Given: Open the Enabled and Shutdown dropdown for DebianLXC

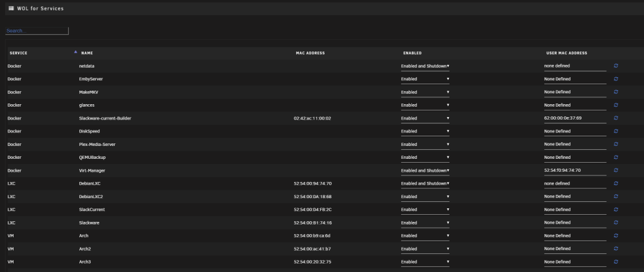Looking at the screenshot, I should pos(425,184).
